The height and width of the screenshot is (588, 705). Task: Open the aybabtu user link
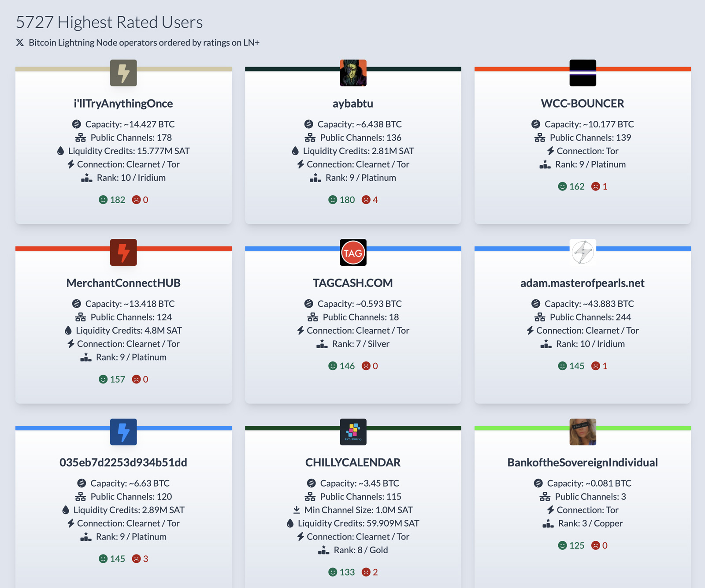[x=353, y=104]
